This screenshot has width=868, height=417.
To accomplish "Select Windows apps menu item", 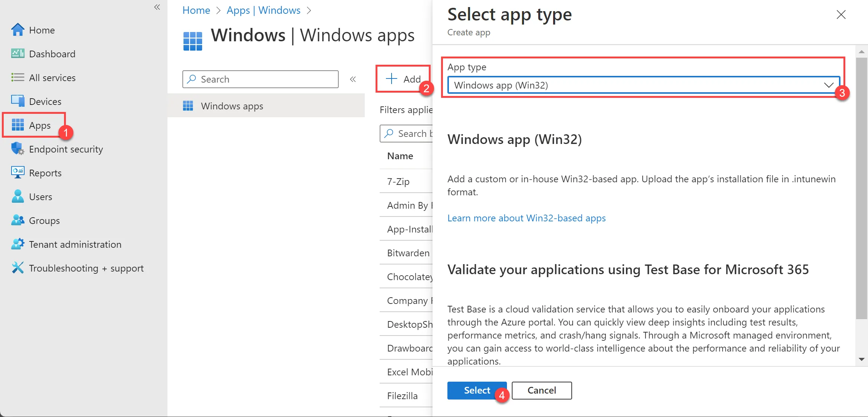I will click(266, 106).
